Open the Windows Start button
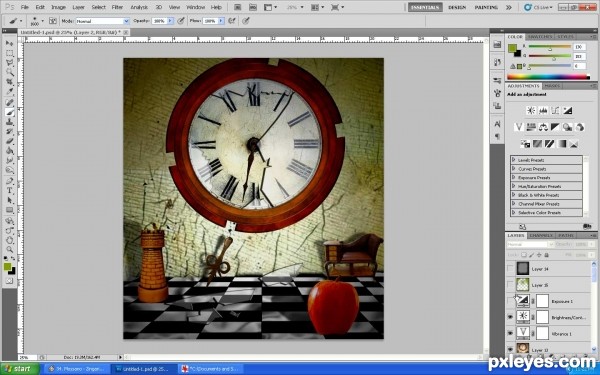Image resolution: width=600 pixels, height=375 pixels. pyautogui.click(x=20, y=369)
